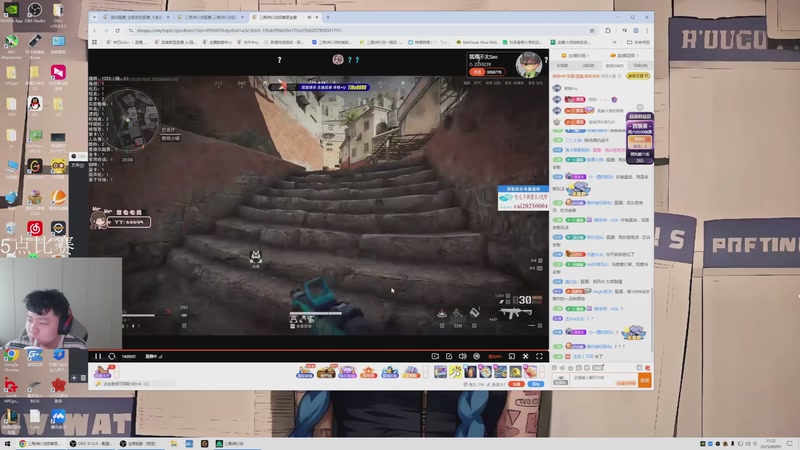Viewport: 800px width, 450px height.
Task: Click the orange recharge button in gift bar
Action: pyautogui.click(x=516, y=384)
